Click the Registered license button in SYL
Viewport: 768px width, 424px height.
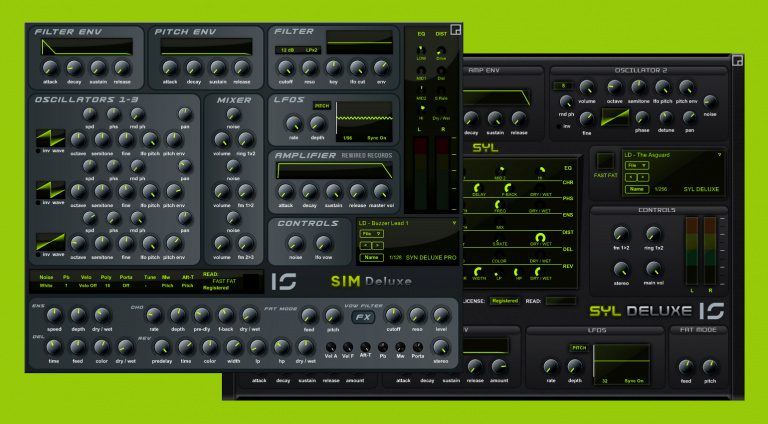click(505, 301)
